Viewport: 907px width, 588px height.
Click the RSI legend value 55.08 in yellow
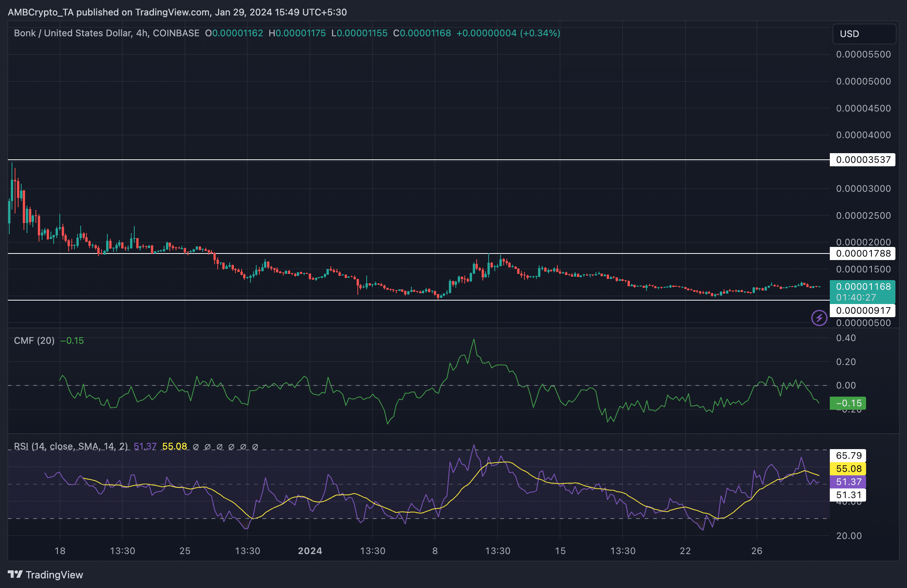[174, 446]
